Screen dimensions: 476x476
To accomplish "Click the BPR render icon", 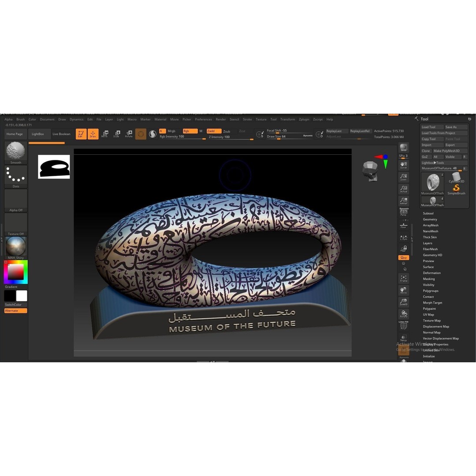I will click(x=403, y=148).
